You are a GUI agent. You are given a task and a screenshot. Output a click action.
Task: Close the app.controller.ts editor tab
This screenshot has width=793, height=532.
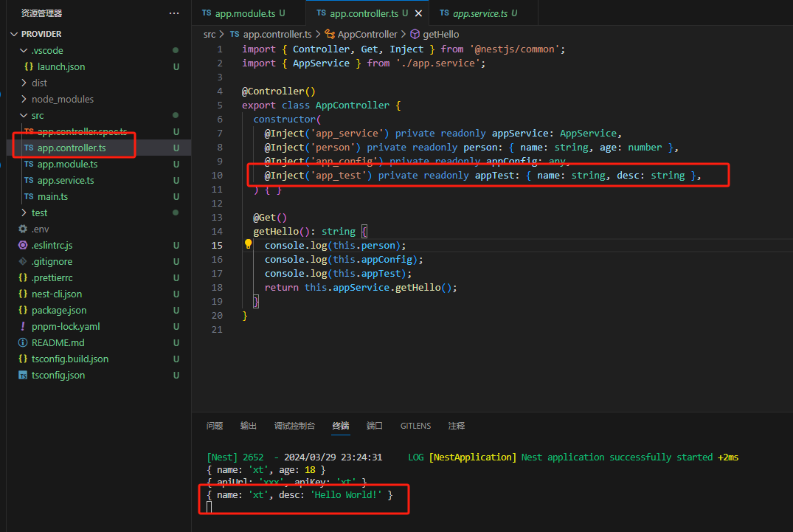[x=418, y=14]
